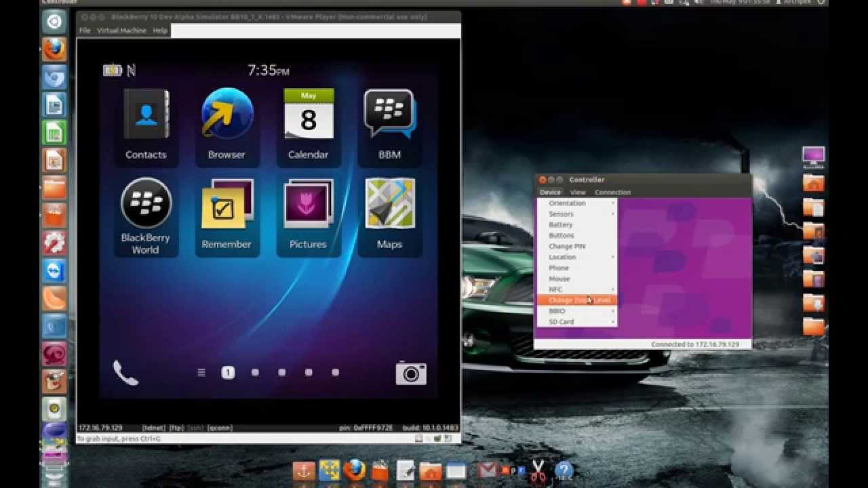Open Firefox from the bottom dock
Image resolution: width=868 pixels, height=488 pixels.
[x=354, y=470]
